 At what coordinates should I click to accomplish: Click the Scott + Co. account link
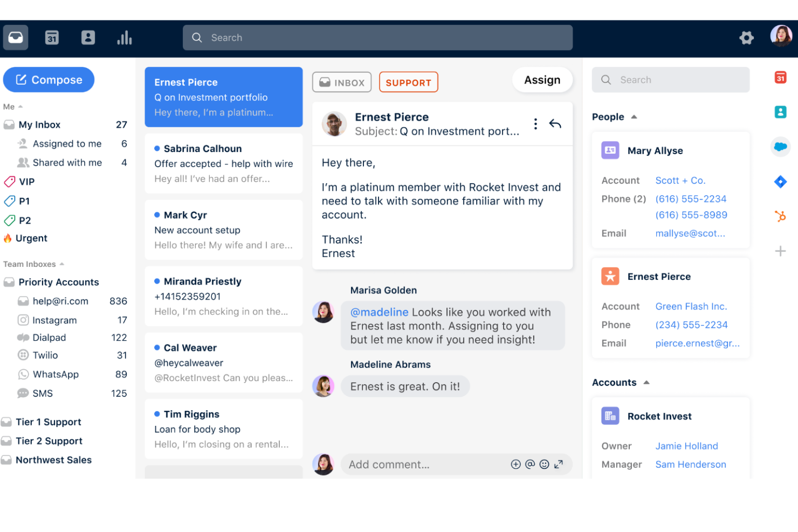(x=680, y=181)
